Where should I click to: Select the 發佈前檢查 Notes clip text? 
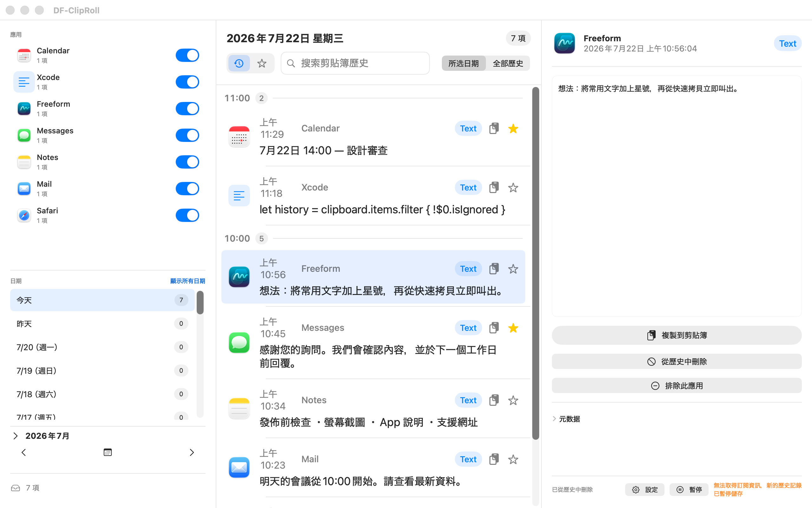[x=369, y=422]
